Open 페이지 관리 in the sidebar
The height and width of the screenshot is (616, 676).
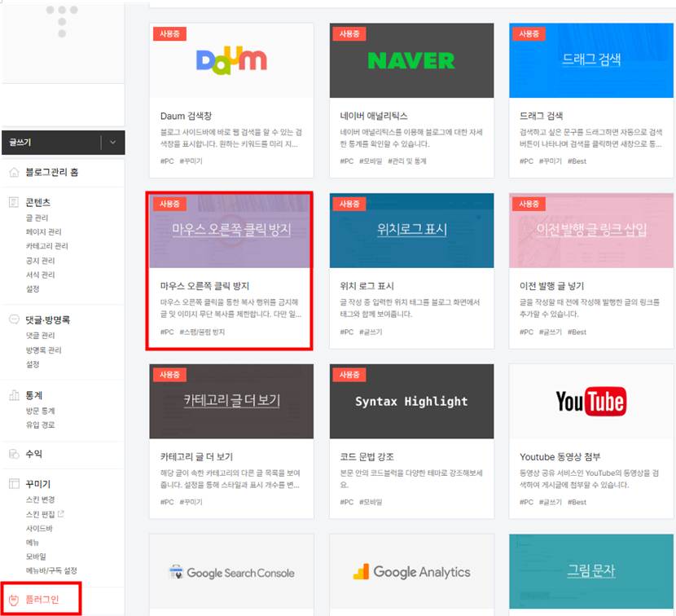pos(43,232)
